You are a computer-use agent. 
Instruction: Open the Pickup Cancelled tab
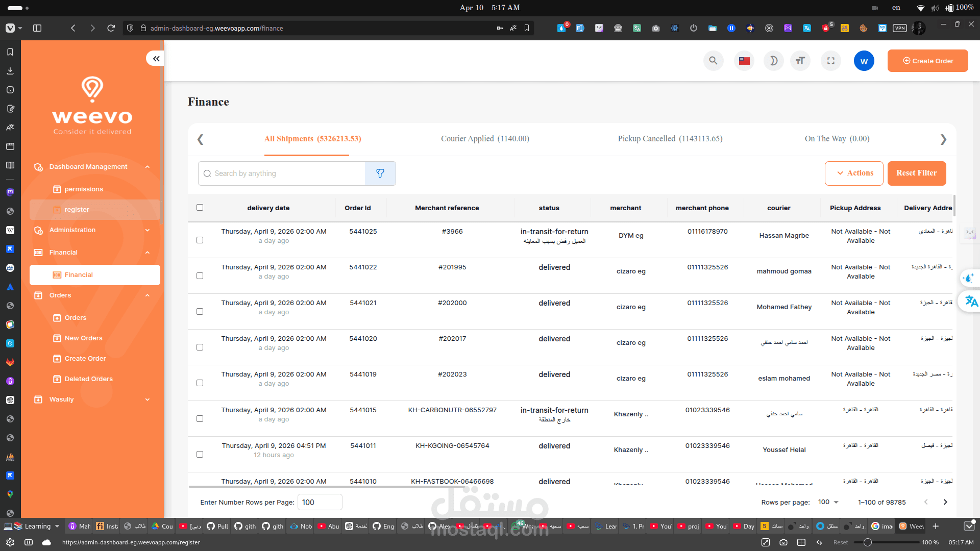670,139
